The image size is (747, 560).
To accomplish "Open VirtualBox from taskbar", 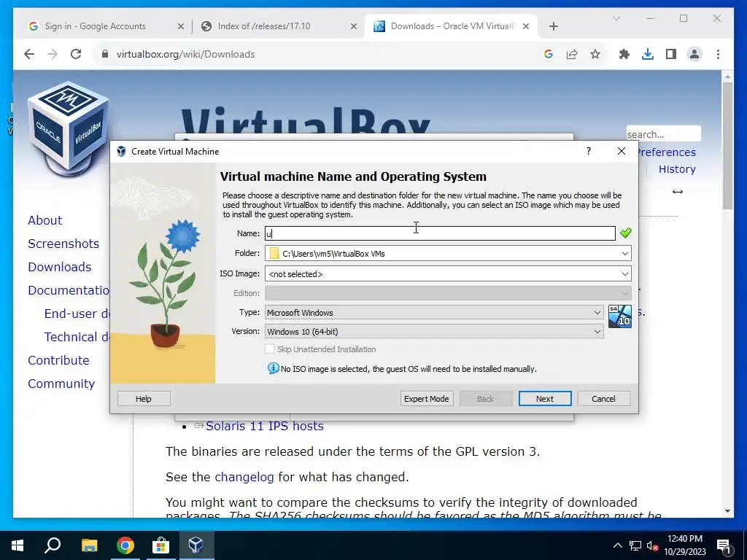I will (196, 545).
